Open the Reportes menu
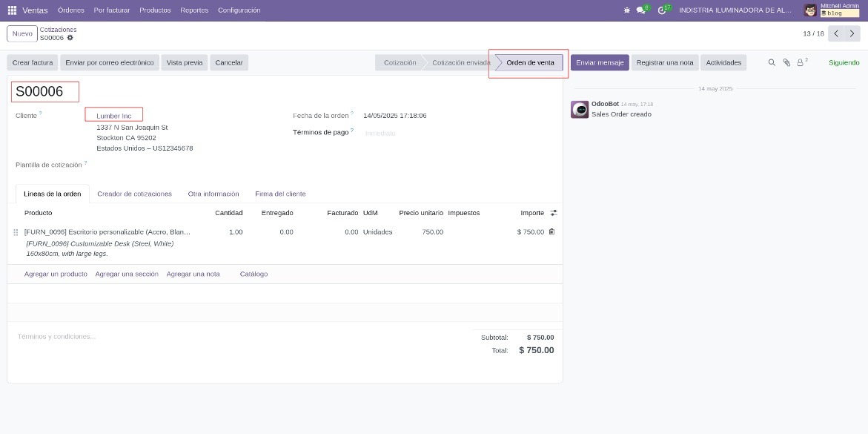 pyautogui.click(x=194, y=10)
